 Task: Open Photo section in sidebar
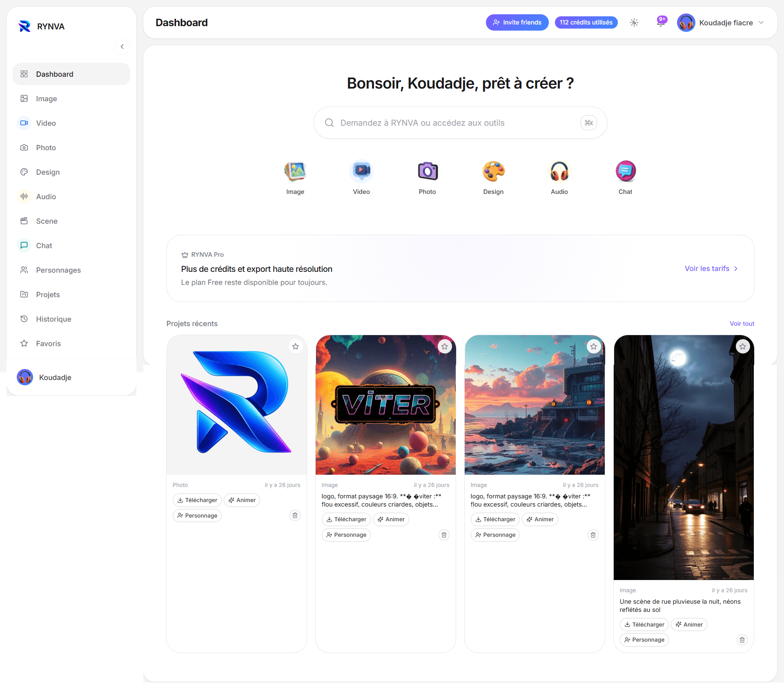pos(71,148)
